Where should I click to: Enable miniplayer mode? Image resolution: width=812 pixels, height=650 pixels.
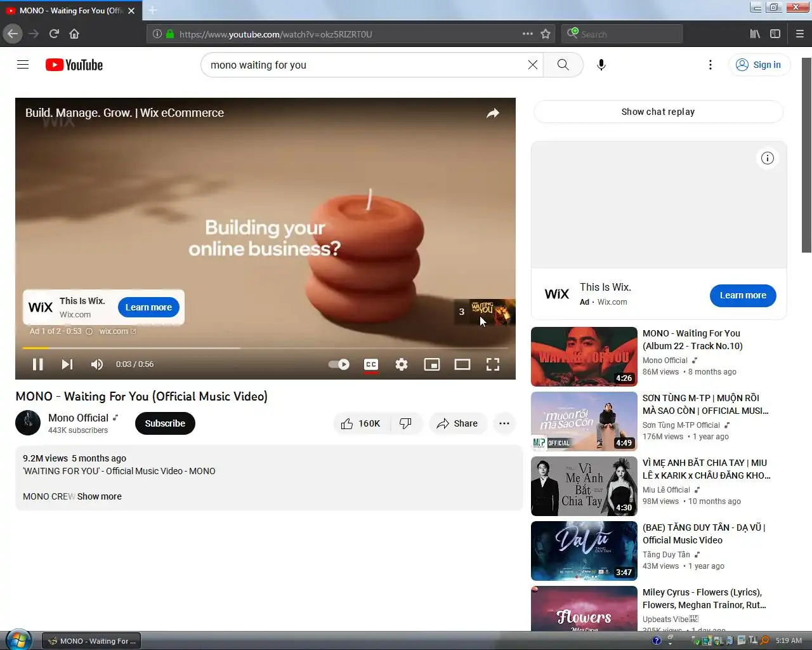(x=432, y=364)
